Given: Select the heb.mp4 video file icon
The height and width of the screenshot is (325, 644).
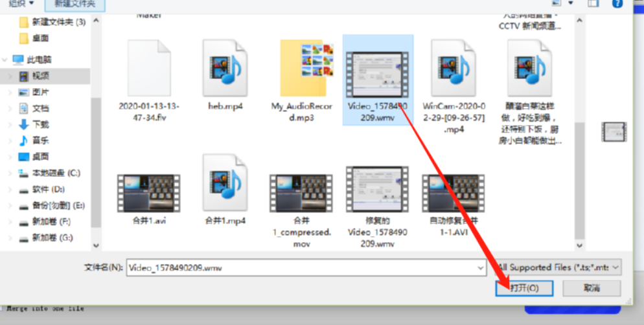Looking at the screenshot, I should coord(225,68).
